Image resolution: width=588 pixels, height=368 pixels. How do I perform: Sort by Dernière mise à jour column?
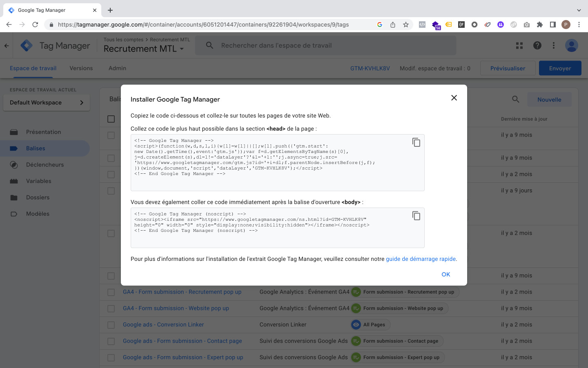524,119
